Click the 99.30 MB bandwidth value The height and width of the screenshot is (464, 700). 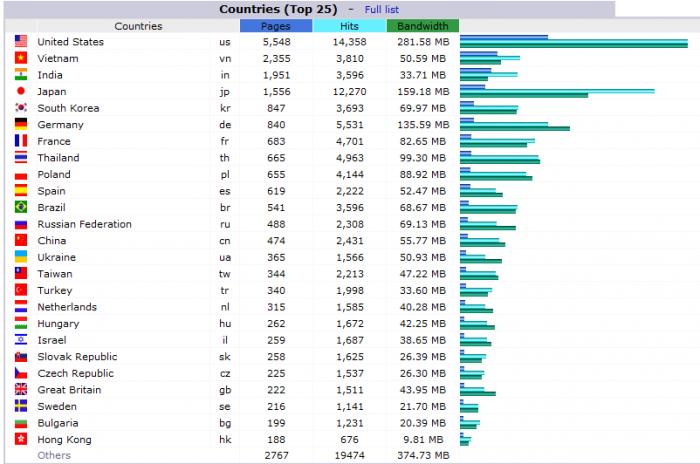point(423,158)
